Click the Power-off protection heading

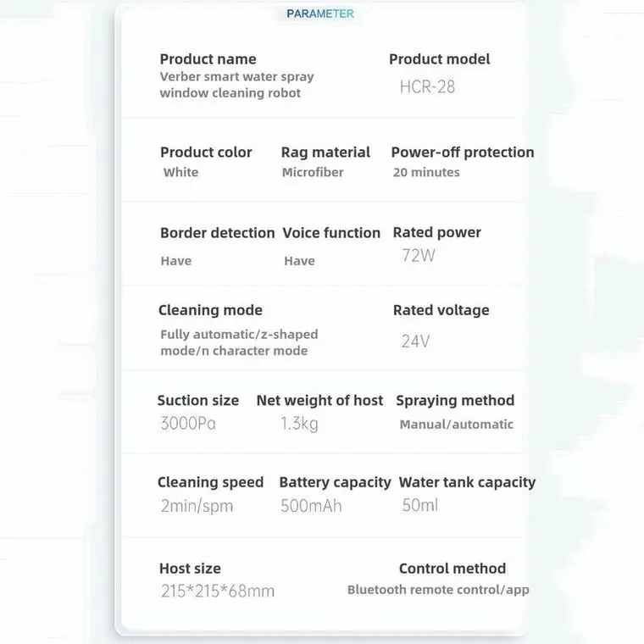point(462,153)
